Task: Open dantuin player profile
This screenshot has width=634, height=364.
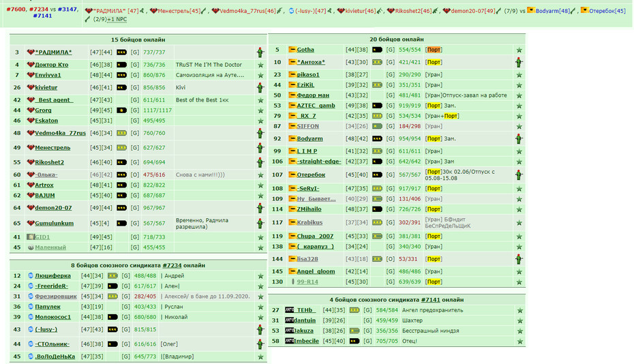Action: [305, 321]
